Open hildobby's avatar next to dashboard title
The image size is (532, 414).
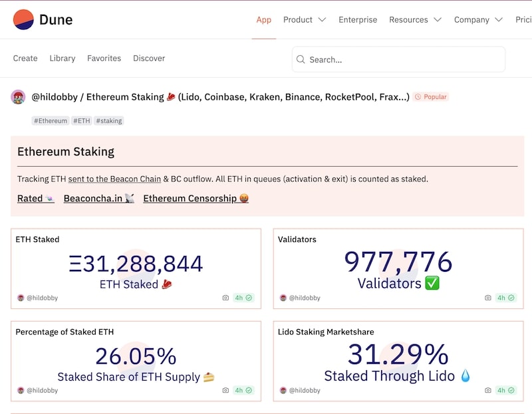19,97
